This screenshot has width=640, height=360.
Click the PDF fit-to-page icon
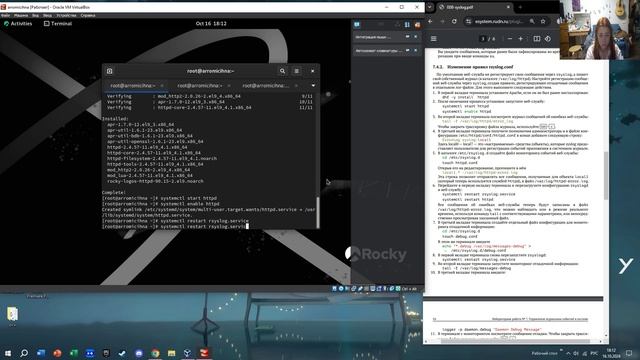pyautogui.click(x=537, y=39)
